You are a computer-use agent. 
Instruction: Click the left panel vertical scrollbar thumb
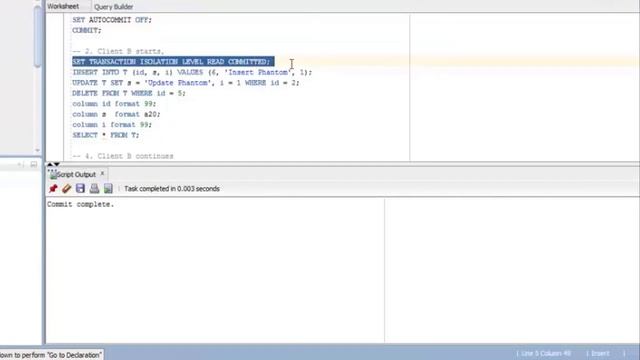click(x=38, y=37)
